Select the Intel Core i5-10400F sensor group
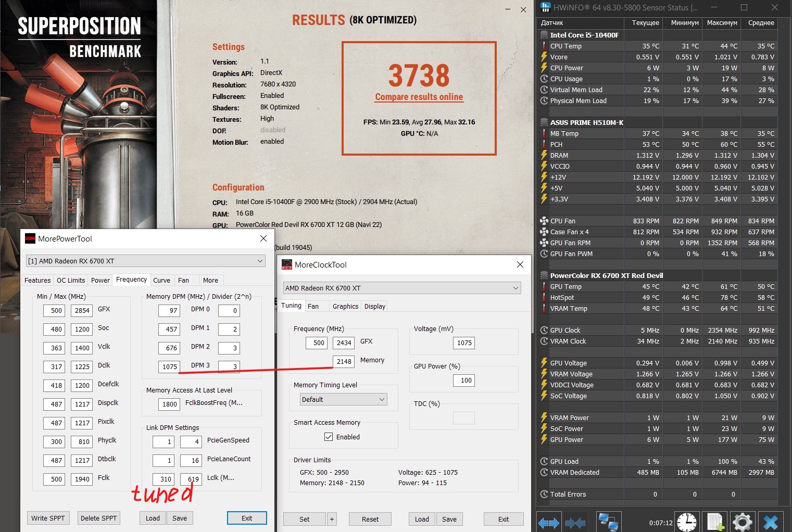The image size is (792, 532). (658, 35)
